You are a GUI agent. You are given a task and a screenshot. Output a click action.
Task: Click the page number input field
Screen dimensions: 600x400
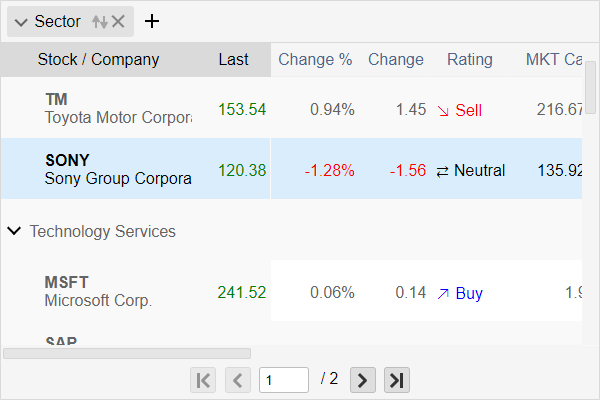pos(283,379)
